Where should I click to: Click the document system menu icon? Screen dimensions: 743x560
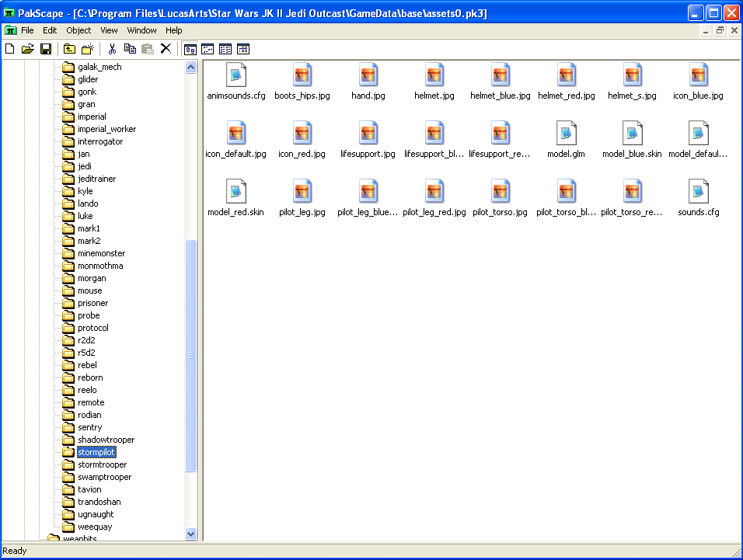click(10, 30)
